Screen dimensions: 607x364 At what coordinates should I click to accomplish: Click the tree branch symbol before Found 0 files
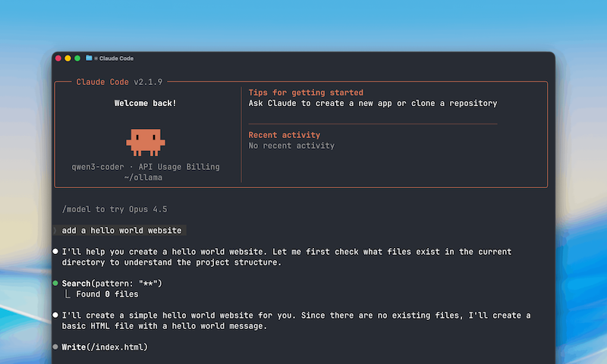pos(68,294)
